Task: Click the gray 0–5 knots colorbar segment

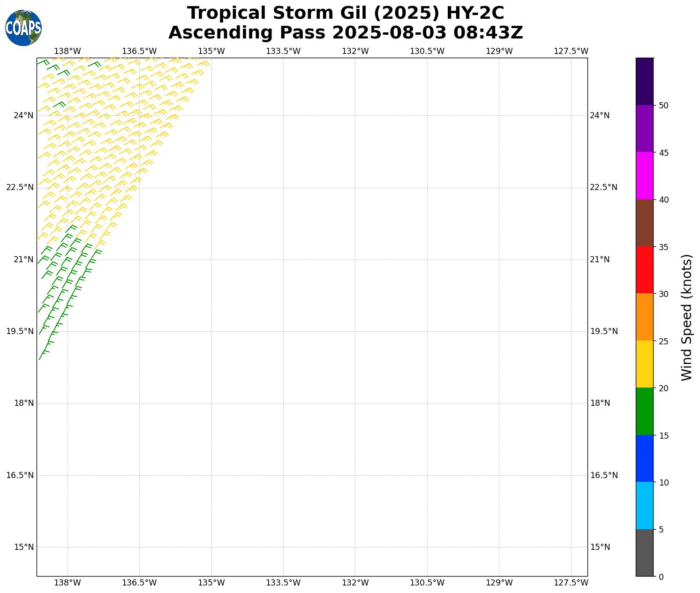Action: 644,553
